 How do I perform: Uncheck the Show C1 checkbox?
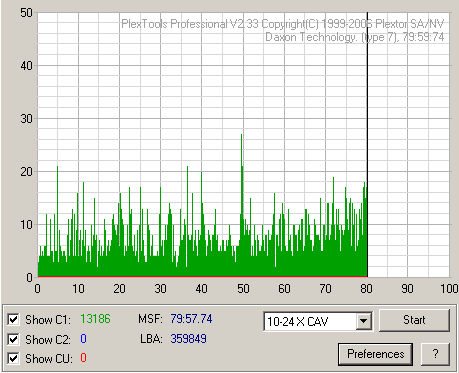13,320
